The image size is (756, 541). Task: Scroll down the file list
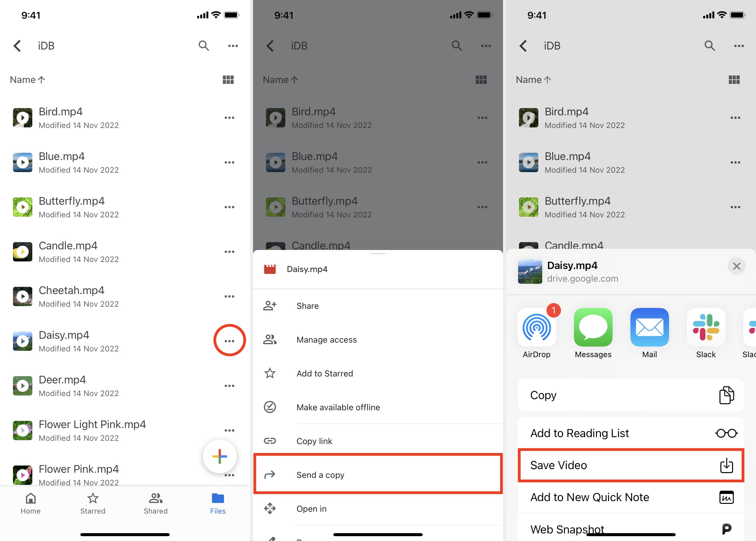(126, 293)
